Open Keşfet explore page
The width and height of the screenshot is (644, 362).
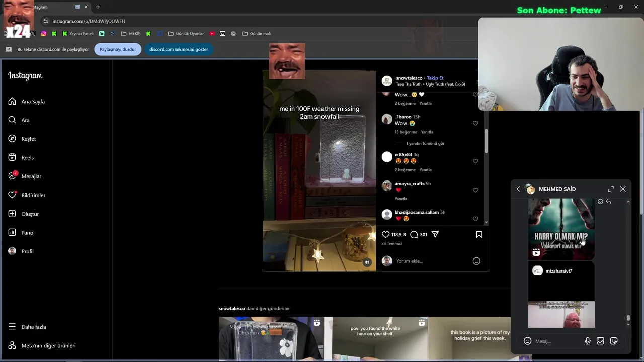click(22, 139)
